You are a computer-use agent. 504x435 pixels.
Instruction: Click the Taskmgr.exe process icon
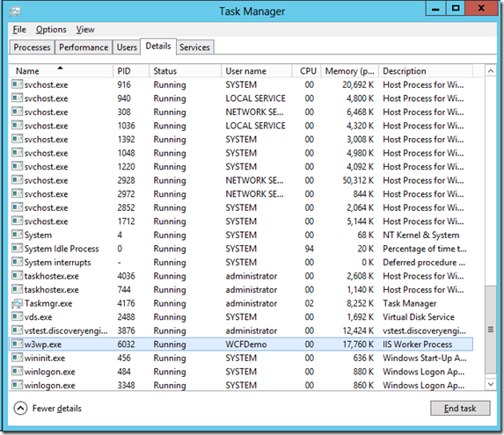[17, 303]
